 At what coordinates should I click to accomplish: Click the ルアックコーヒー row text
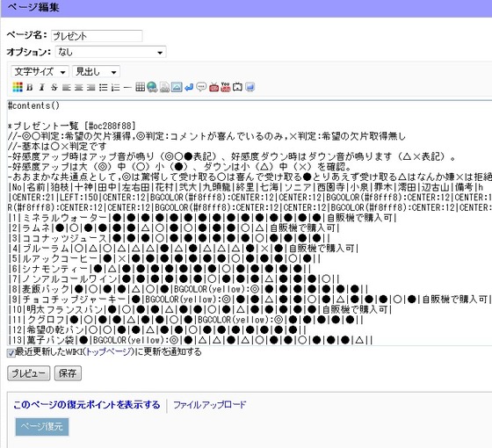[164, 258]
